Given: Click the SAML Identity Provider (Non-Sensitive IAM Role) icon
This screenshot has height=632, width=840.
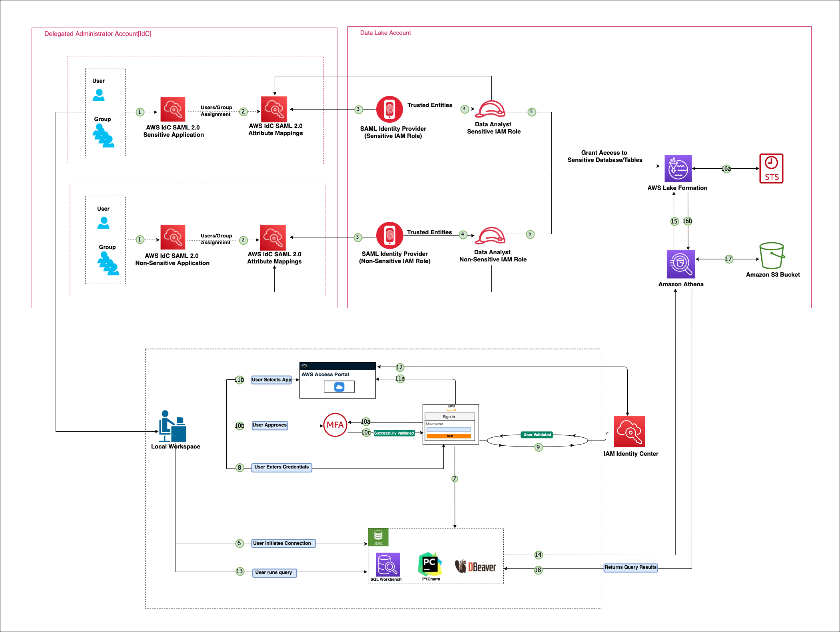Looking at the screenshot, I should [389, 235].
